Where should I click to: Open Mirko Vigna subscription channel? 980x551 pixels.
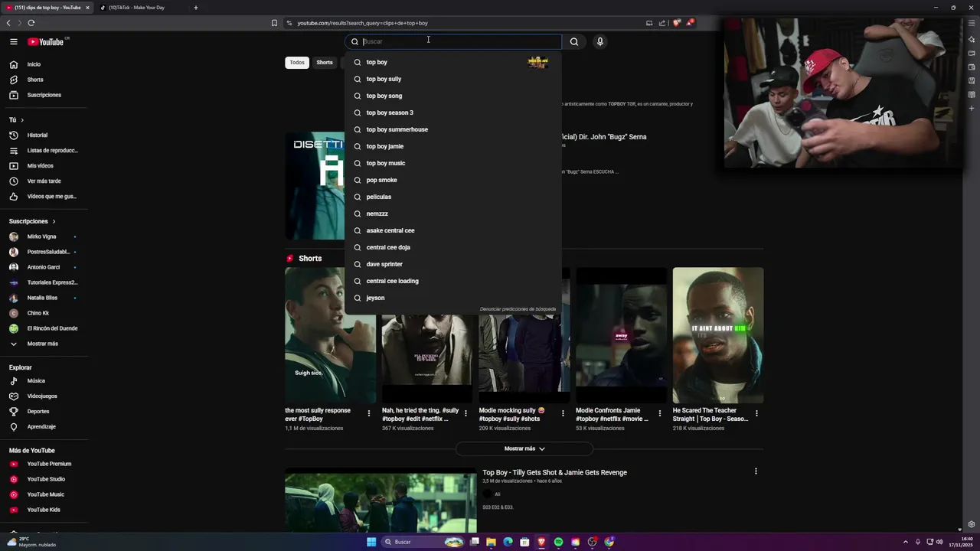click(x=44, y=236)
